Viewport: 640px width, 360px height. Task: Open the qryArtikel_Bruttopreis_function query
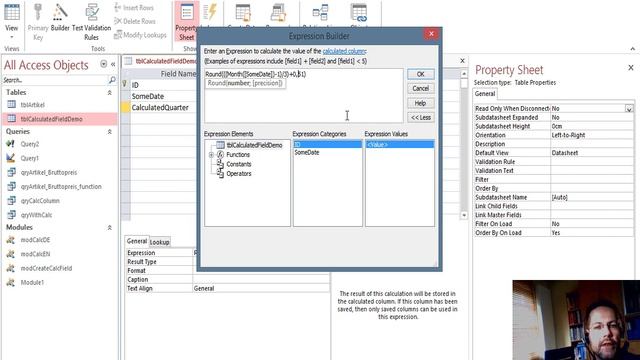(x=61, y=187)
